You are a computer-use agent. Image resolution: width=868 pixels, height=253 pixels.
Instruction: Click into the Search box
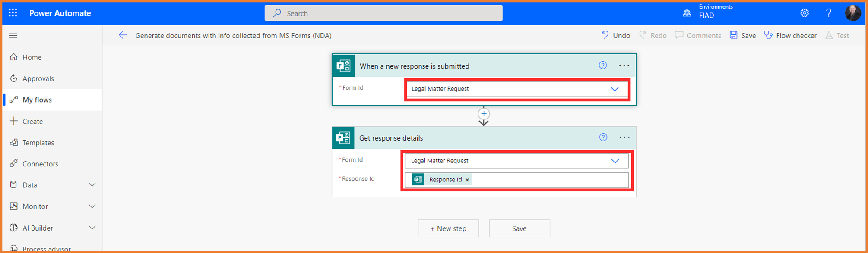[x=383, y=13]
